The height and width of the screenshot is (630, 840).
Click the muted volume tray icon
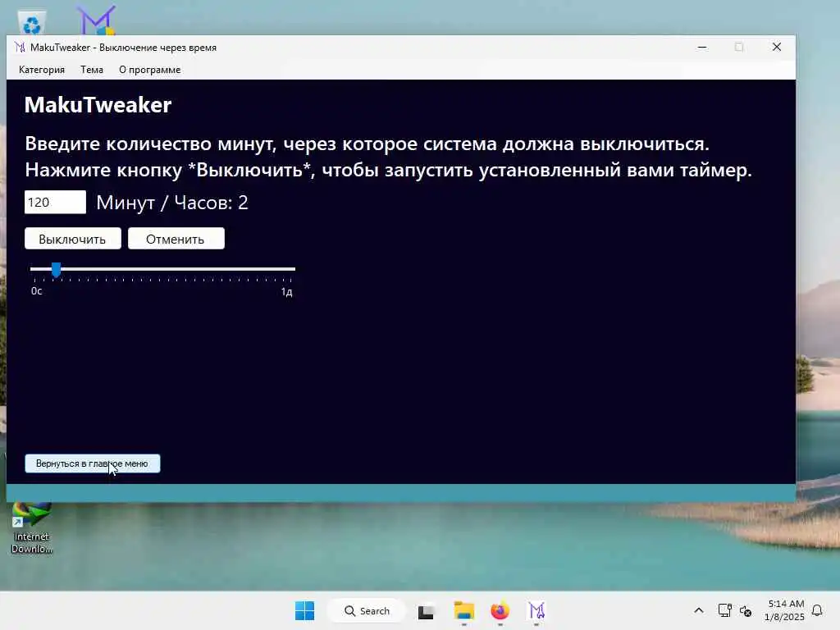pos(745,610)
